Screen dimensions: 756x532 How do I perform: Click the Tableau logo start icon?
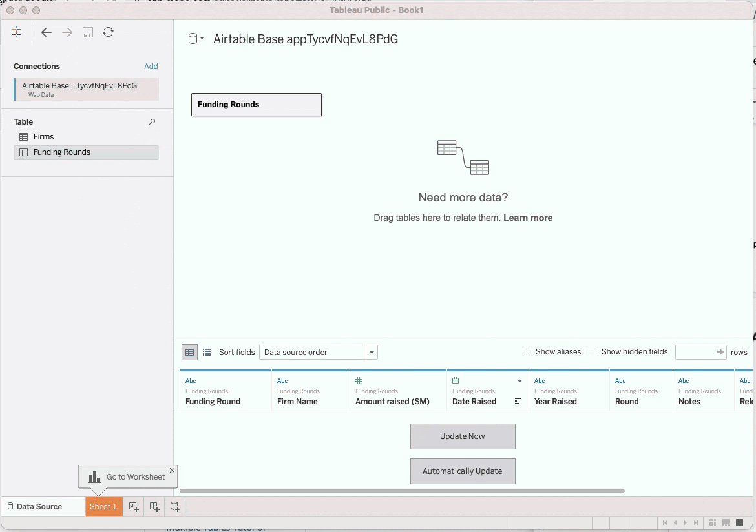[16, 32]
